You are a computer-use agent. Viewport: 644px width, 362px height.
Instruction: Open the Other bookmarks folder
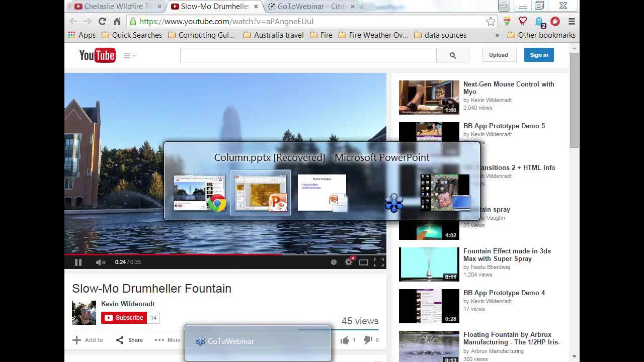(x=541, y=35)
